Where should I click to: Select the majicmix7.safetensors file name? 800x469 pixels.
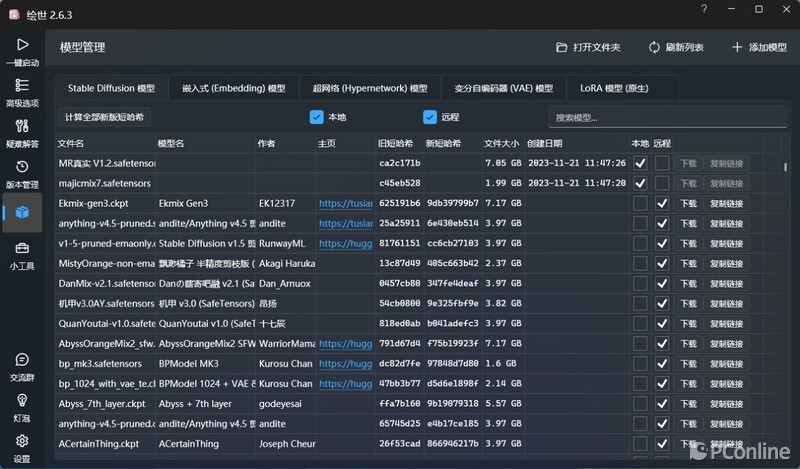tap(105, 183)
